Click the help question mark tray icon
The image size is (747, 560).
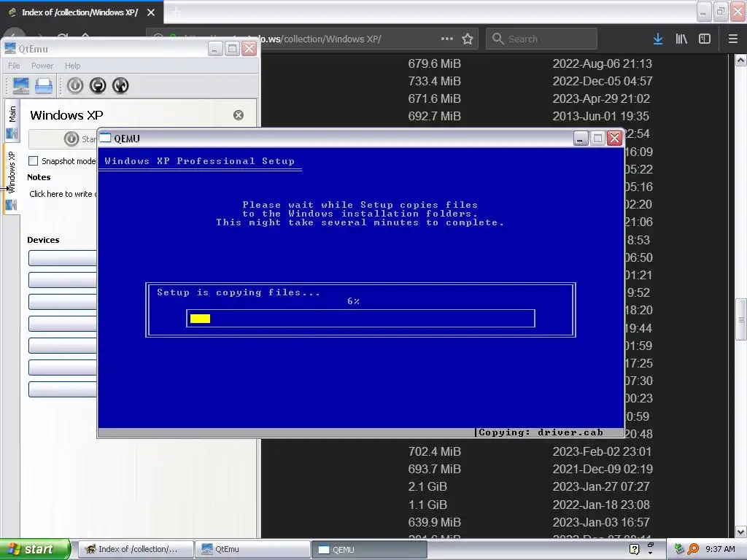pos(634,549)
